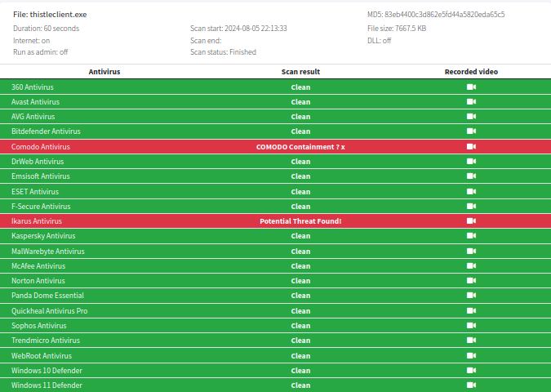Click Duration: 60 seconds text
Viewport: 551px width, 392px height.
tap(46, 29)
